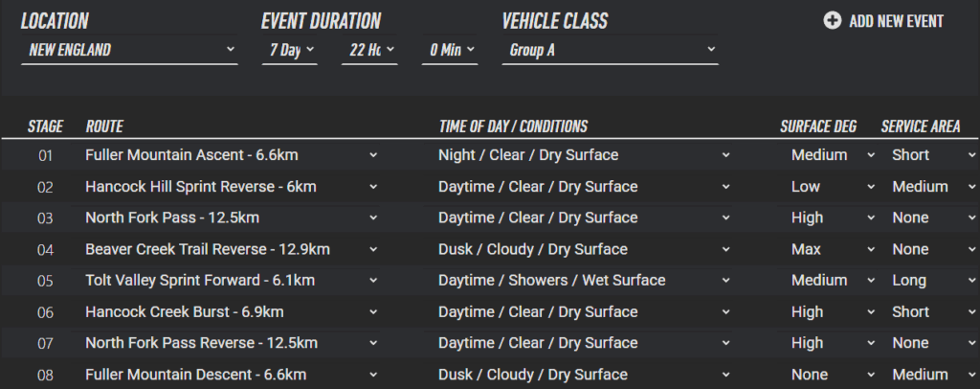Open stage 05 Showers / Wet Surface conditions
Screen dimensions: 980x389
click(725, 281)
